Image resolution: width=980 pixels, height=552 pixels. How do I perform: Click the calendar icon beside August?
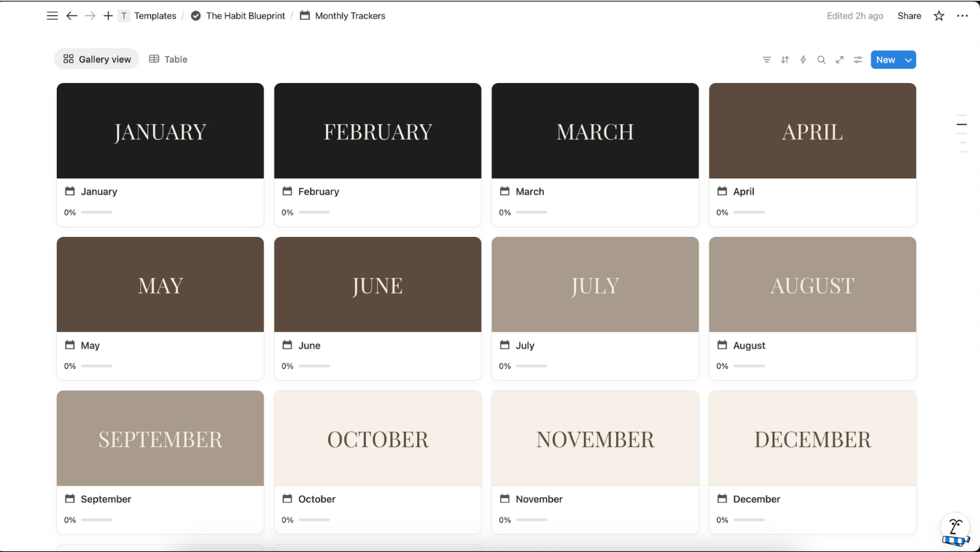(x=722, y=345)
